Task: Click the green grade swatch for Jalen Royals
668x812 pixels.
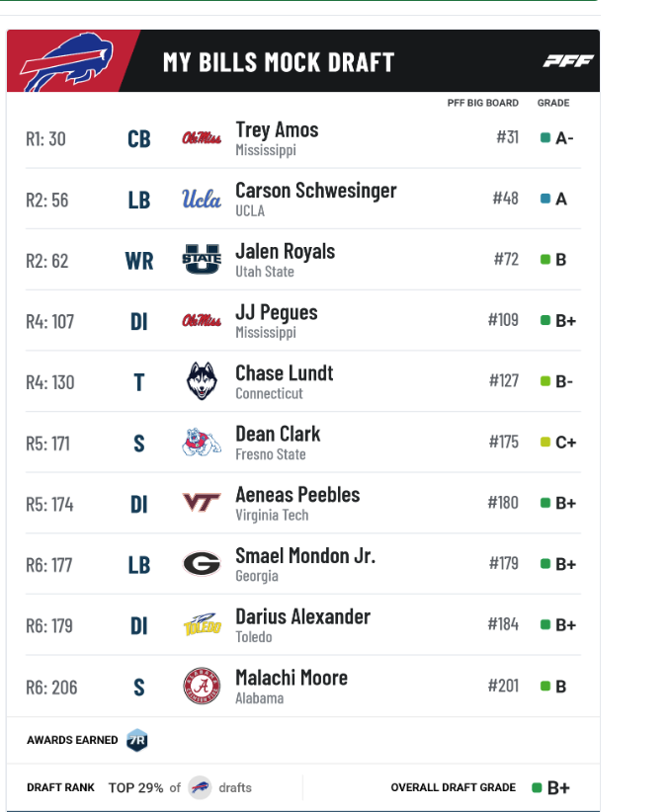Action: tap(545, 260)
